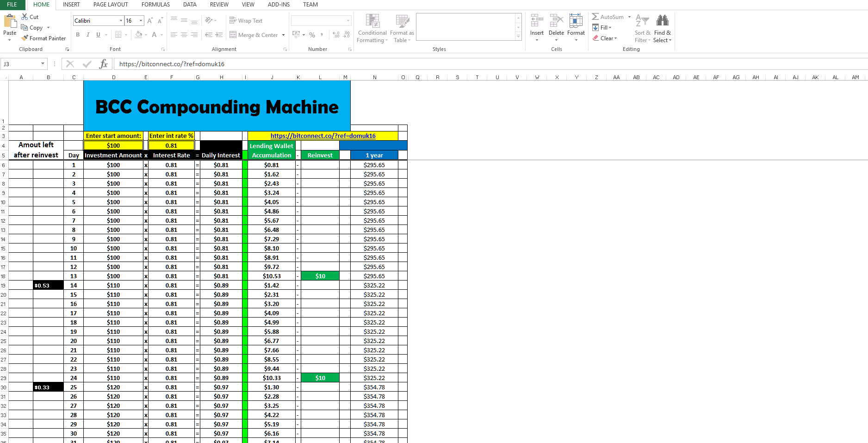This screenshot has height=443, width=868.
Task: Open Conditional Formatting menu
Action: (372, 29)
